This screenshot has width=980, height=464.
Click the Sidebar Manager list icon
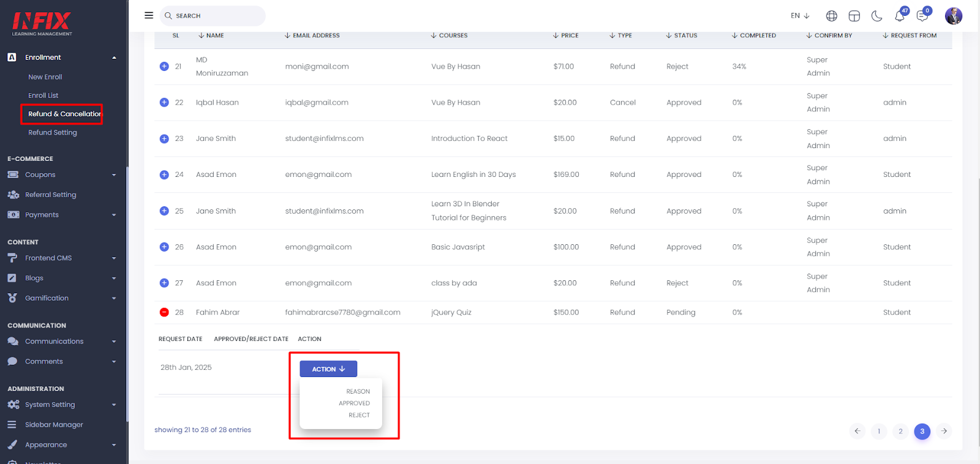click(x=12, y=424)
